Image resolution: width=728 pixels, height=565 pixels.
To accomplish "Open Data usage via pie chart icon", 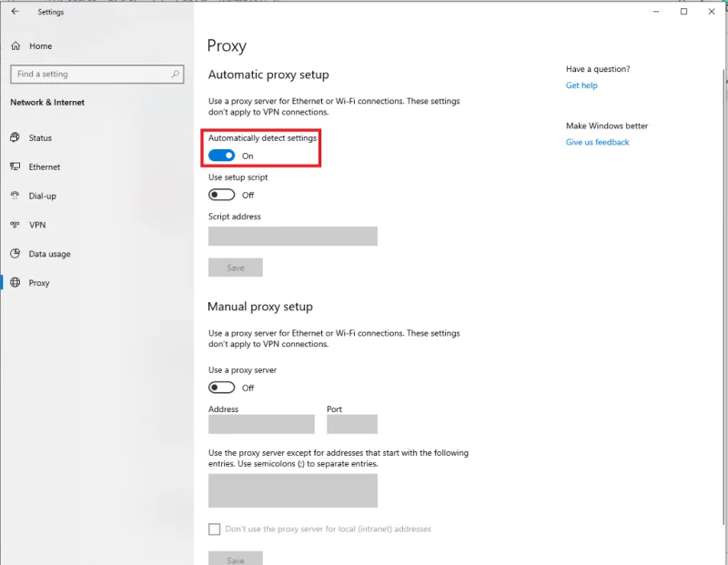I will [x=15, y=254].
